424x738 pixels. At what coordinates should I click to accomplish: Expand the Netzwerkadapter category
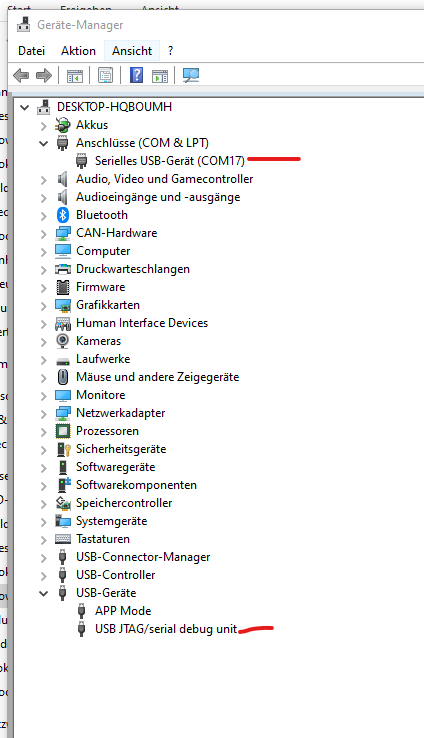tap(43, 414)
